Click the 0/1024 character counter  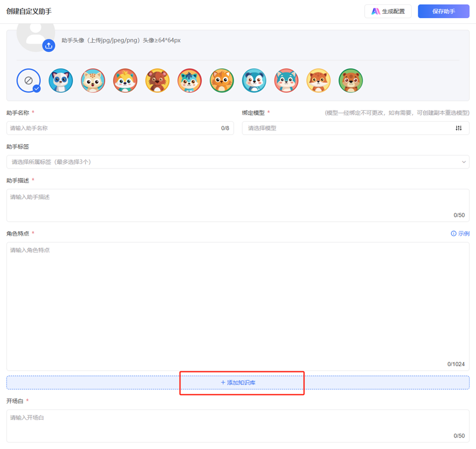click(456, 364)
